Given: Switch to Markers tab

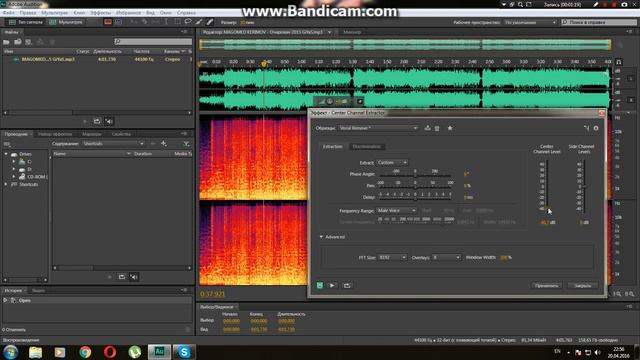Looking at the screenshot, I should 91,134.
